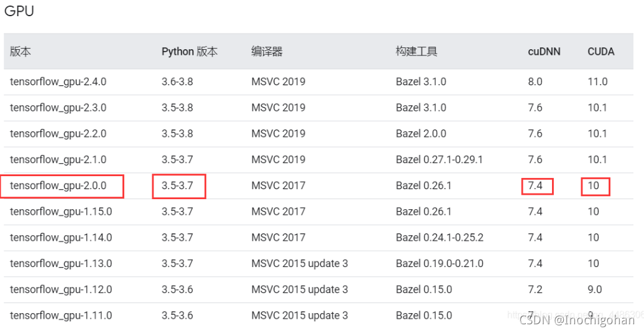Click Bazel 3.1.0 in the tensorflow_gpu-2.4.0 row

(421, 82)
